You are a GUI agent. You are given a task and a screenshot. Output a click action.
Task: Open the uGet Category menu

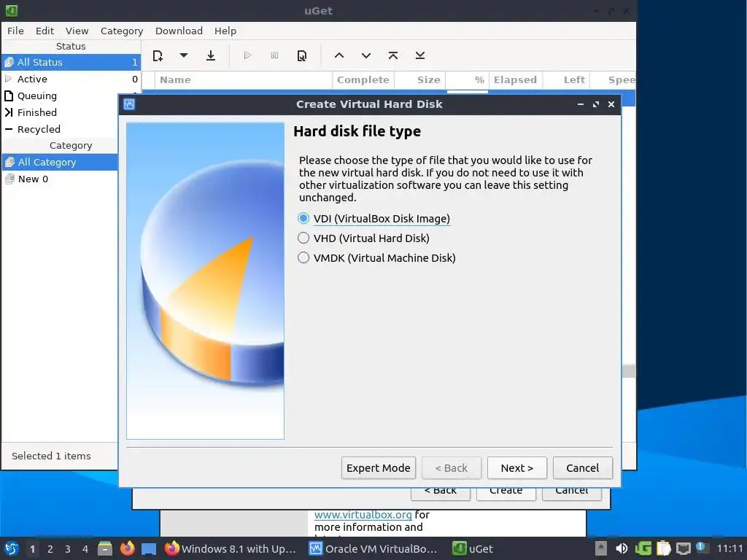(x=122, y=31)
